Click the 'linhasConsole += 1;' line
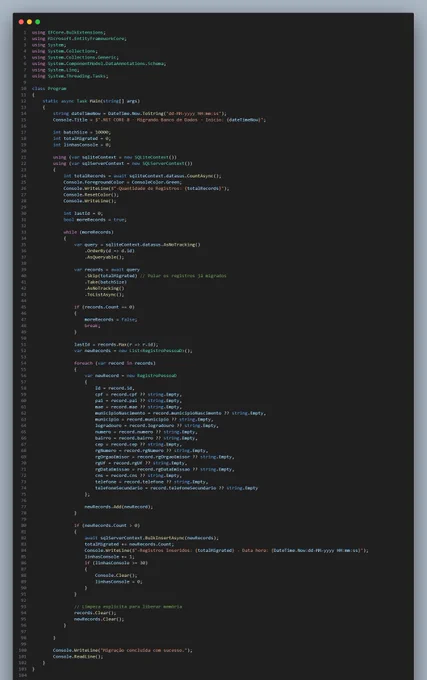 tap(110, 557)
